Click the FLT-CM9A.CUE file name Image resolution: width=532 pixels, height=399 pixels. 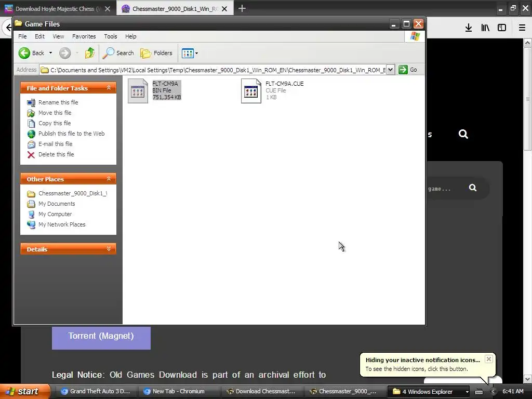[284, 84]
